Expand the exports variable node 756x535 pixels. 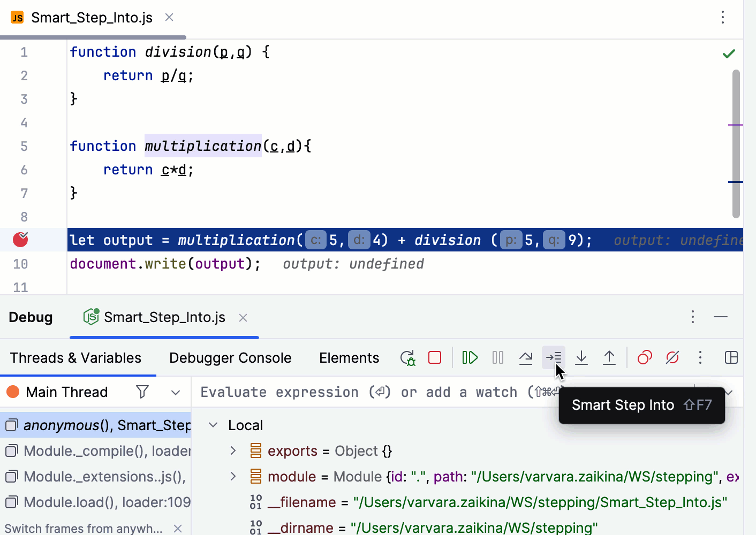(x=233, y=451)
